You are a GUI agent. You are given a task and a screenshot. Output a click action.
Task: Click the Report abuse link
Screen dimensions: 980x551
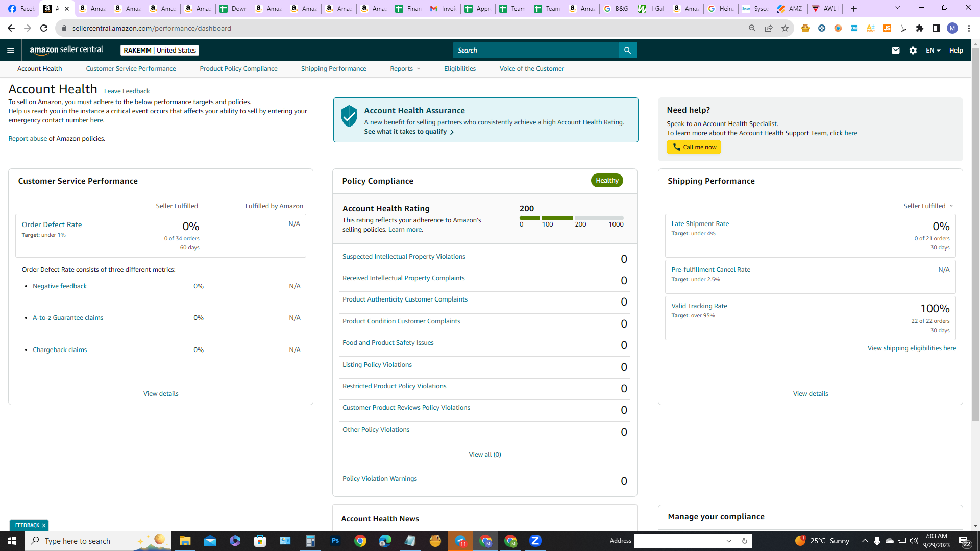[28, 139]
